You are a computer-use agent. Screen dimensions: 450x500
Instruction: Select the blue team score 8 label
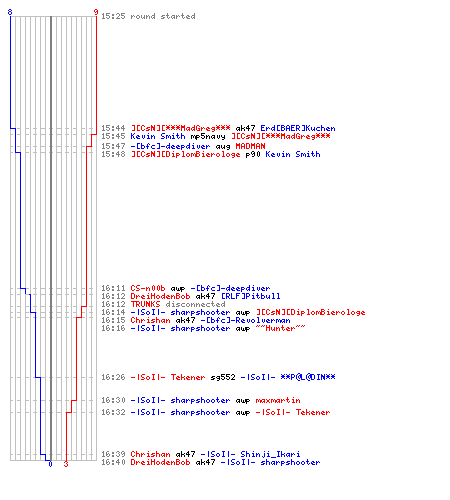(x=10, y=12)
